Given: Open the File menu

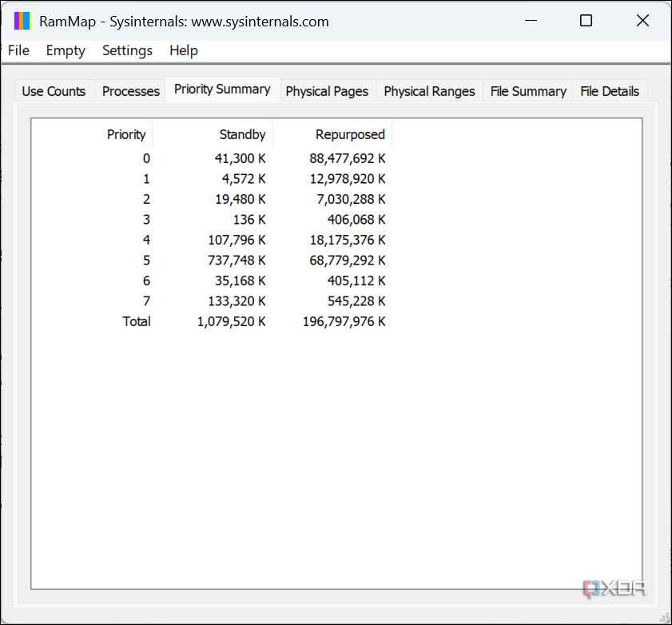Looking at the screenshot, I should pos(18,50).
